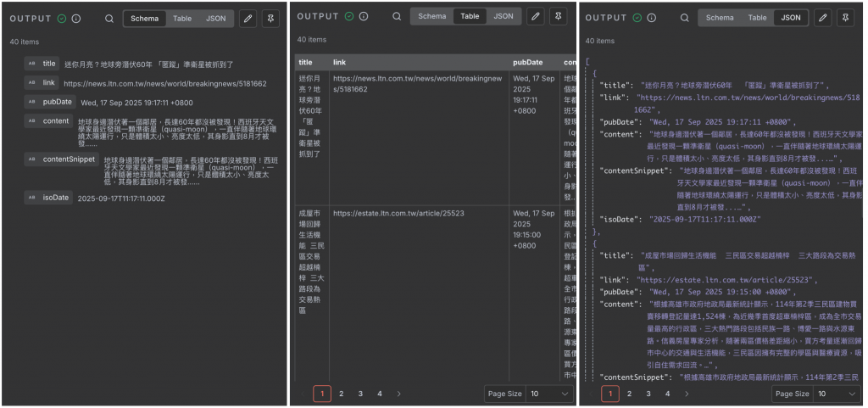Image resolution: width=868 pixels, height=408 pixels.
Task: Select the JSON tab in the right panel
Action: click(791, 18)
